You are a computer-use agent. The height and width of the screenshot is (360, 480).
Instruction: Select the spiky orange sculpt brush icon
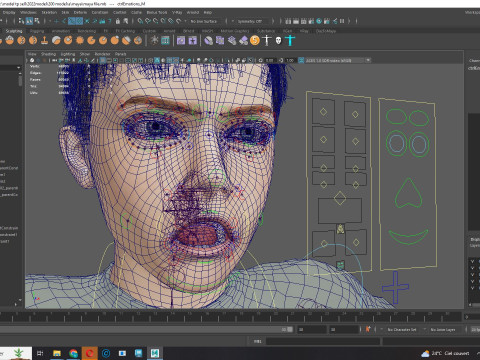pyautogui.click(x=80, y=41)
